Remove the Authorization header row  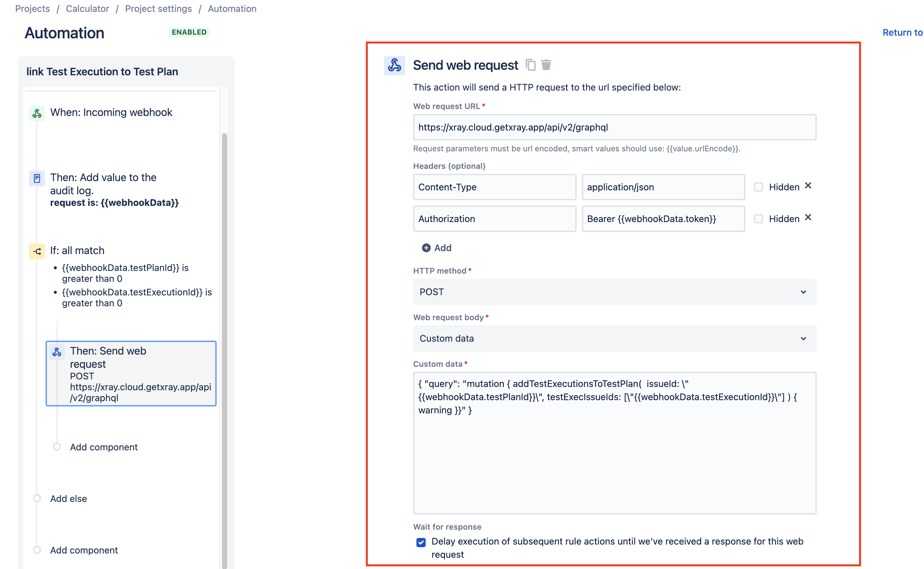tap(808, 217)
